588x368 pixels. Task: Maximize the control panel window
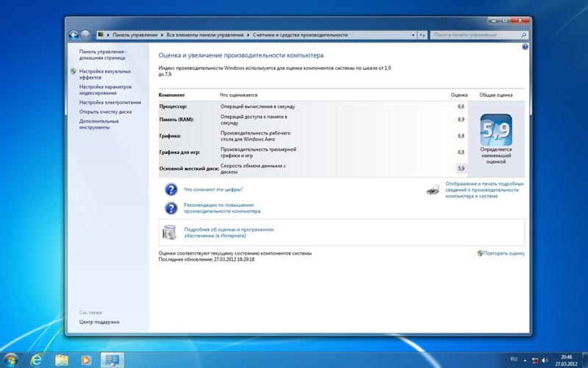click(x=505, y=21)
